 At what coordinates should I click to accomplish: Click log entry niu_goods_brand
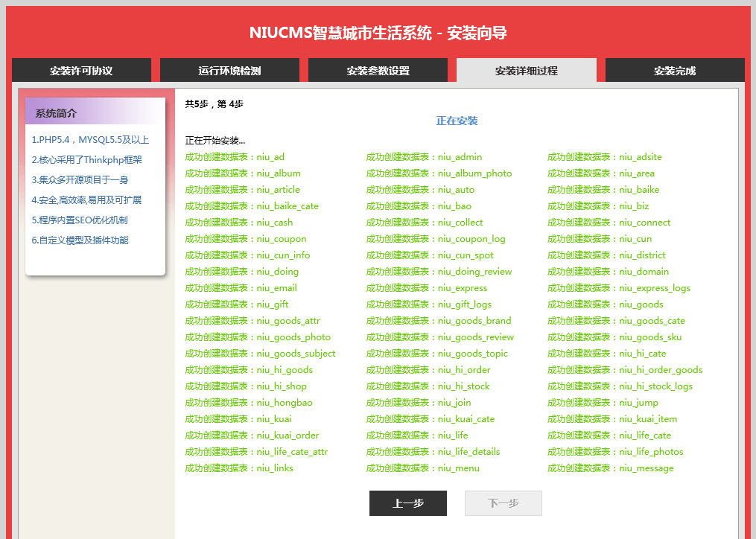pos(438,321)
